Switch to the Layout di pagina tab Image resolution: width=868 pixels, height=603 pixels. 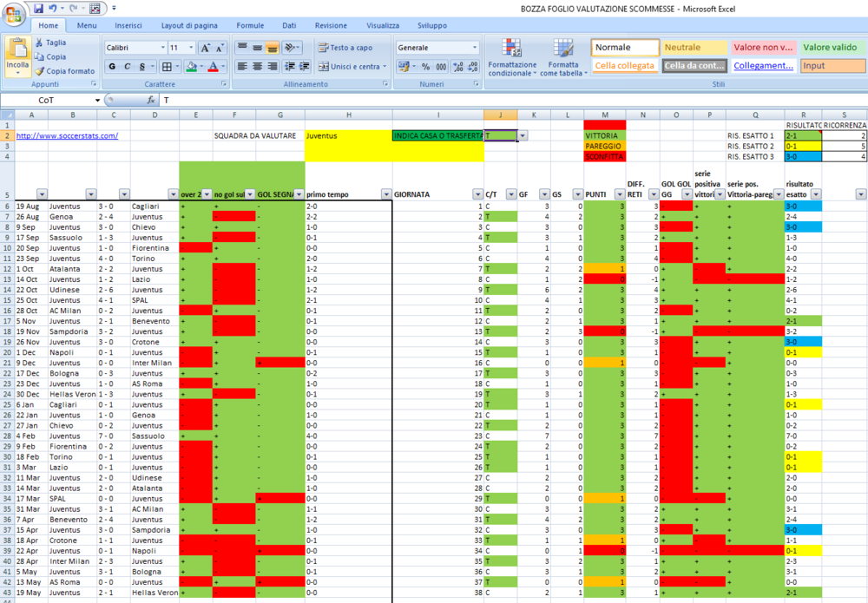click(x=189, y=25)
